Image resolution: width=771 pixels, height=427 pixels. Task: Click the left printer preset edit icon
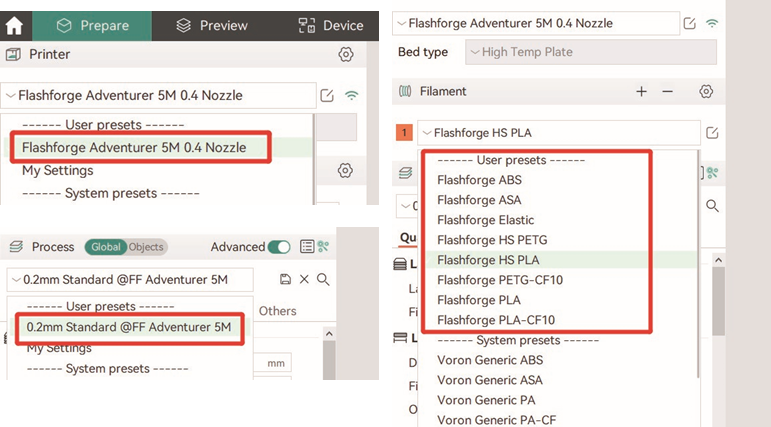(x=327, y=95)
